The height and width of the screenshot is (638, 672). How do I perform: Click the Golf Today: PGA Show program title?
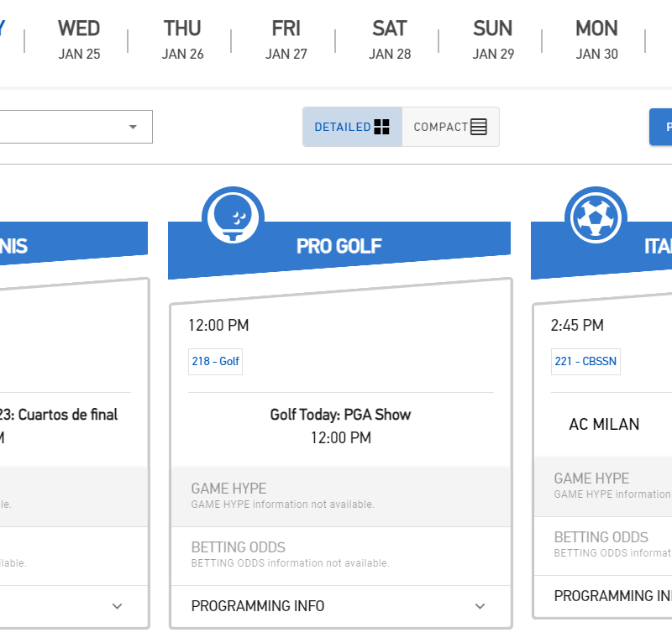coord(340,415)
